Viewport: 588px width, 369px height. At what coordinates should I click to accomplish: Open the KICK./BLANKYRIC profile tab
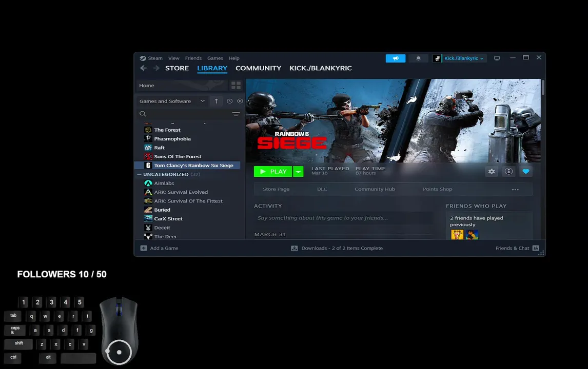coord(321,68)
